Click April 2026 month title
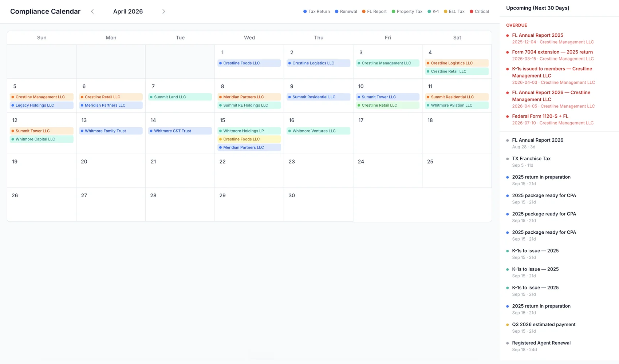This screenshot has height=364, width=619. point(128,12)
